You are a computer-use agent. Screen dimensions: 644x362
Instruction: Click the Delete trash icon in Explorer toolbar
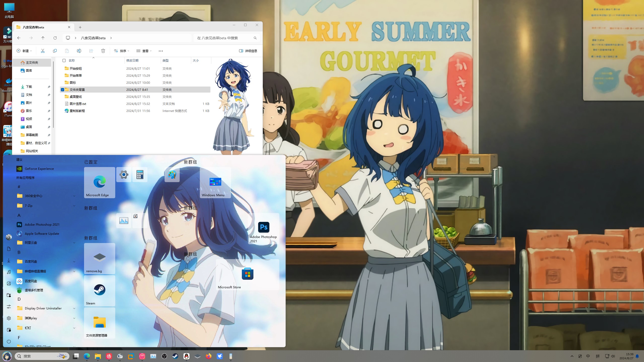pyautogui.click(x=103, y=51)
